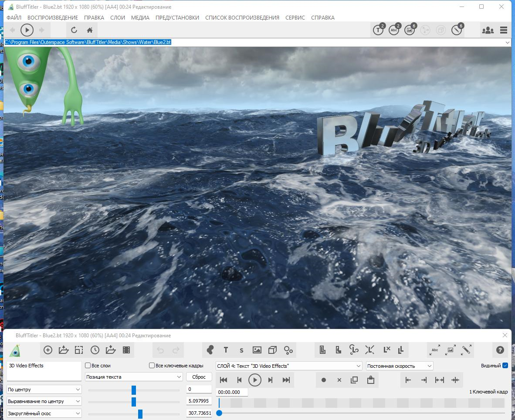
Task: Click the reload show circular arrow
Action: [x=74, y=30]
